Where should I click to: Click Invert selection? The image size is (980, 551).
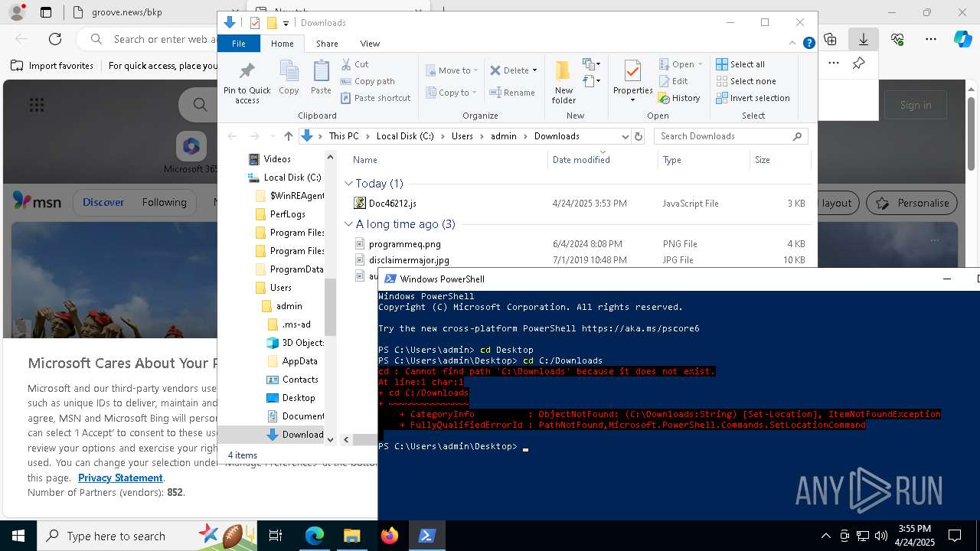[753, 98]
